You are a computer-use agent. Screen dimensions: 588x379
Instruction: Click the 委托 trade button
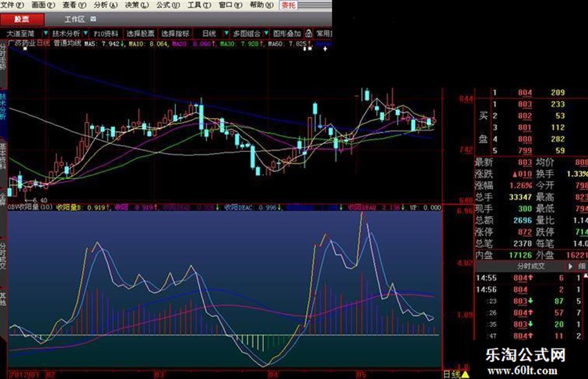(288, 5)
